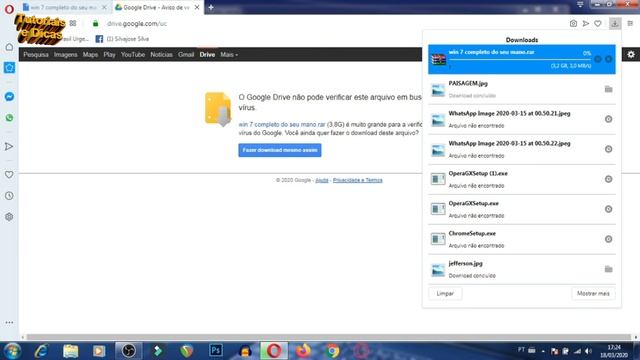Retry WhatsApp Image 00.50.22.jpeg download
This screenshot has width=640, height=360.
608,149
